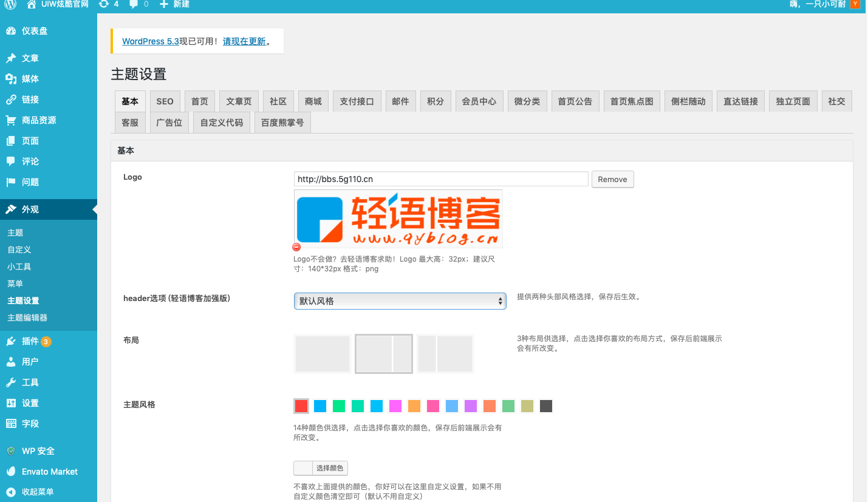The image size is (868, 502).
Task: Pick the dark gray theme color swatch
Action: coord(546,406)
